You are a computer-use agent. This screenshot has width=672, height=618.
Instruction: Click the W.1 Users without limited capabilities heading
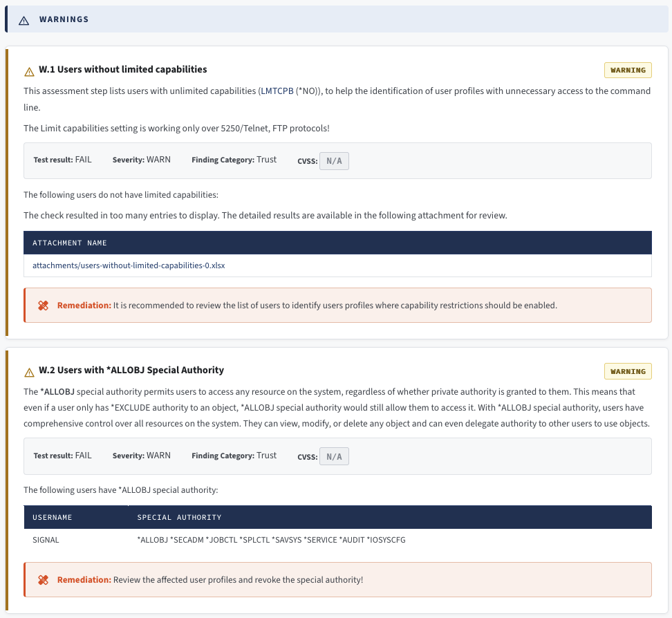[122, 70]
